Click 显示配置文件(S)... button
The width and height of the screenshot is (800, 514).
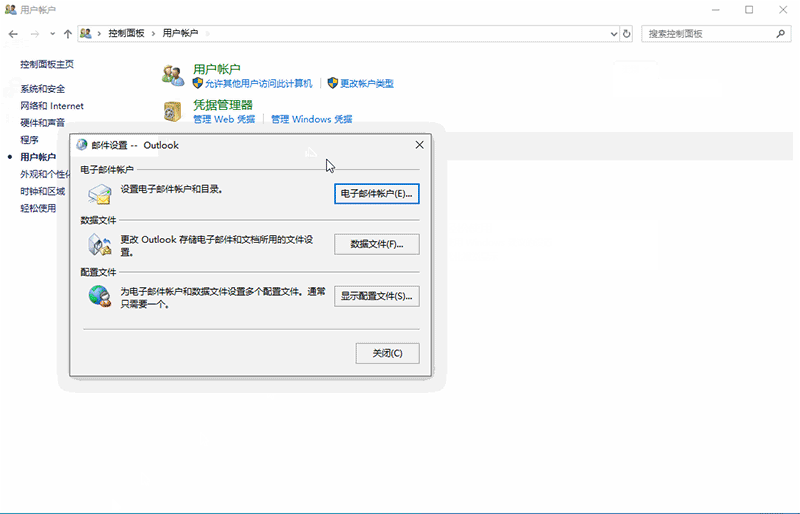(376, 296)
